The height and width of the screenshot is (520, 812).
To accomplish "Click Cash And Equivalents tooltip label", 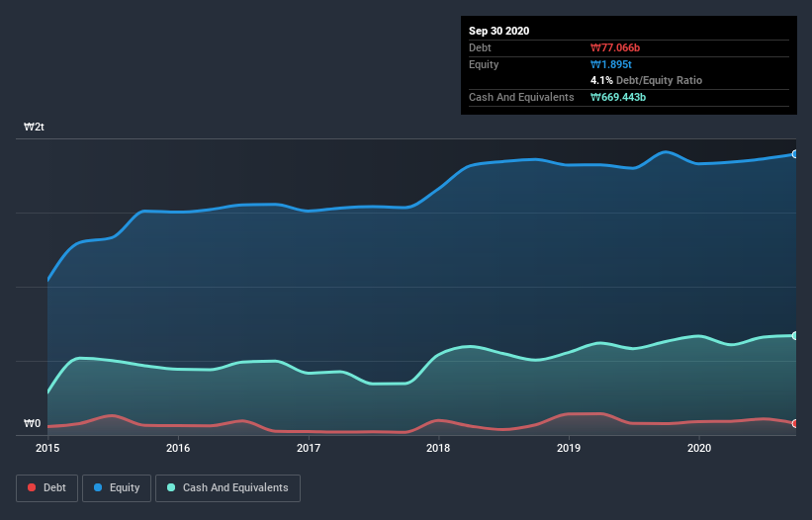I will pyautogui.click(x=521, y=97).
